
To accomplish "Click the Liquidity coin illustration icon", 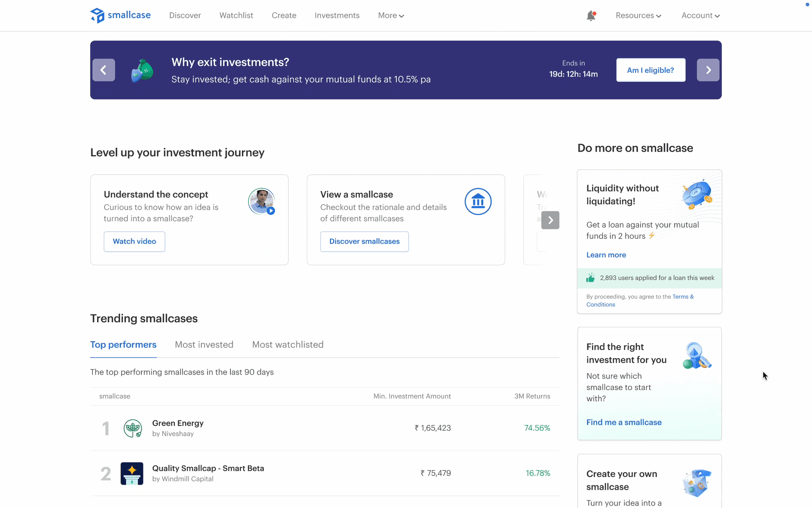I will [697, 194].
